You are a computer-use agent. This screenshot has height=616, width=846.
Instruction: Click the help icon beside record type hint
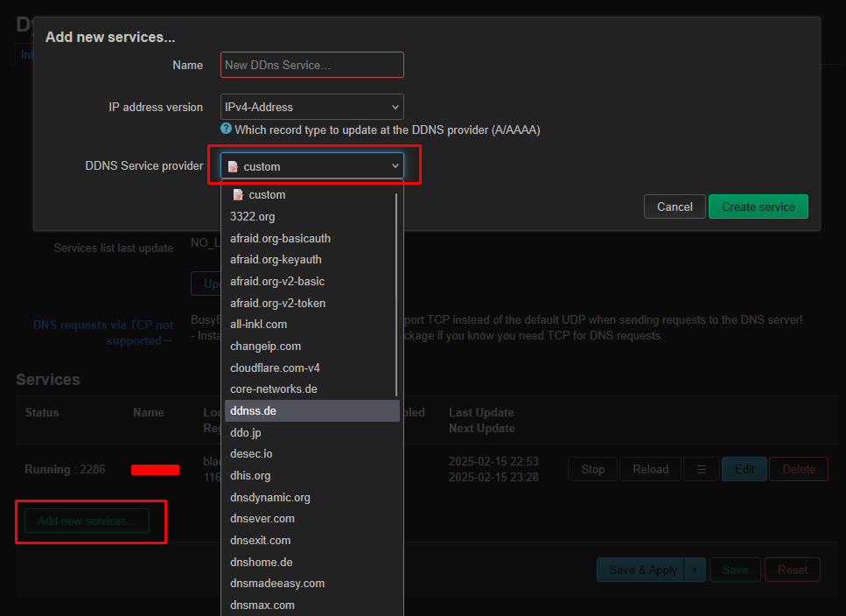tap(226, 129)
